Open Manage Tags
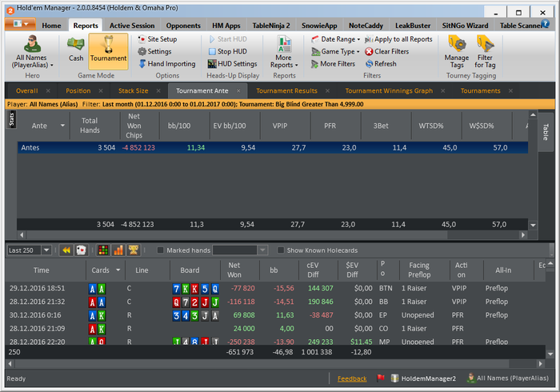This screenshot has height=392, width=560. (x=457, y=52)
